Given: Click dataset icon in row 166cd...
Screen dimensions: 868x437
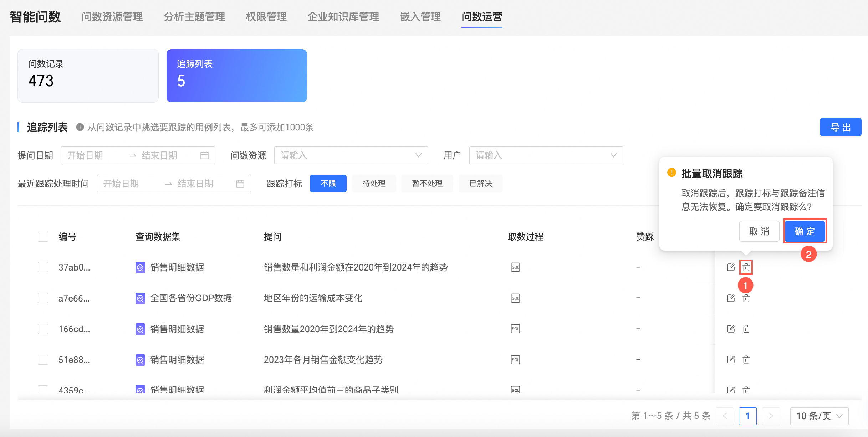Looking at the screenshot, I should pyautogui.click(x=141, y=329).
